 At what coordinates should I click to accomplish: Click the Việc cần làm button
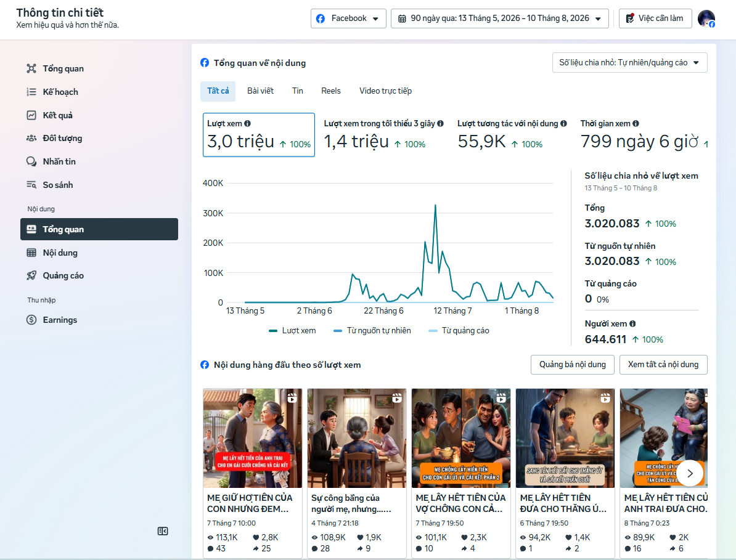[655, 18]
